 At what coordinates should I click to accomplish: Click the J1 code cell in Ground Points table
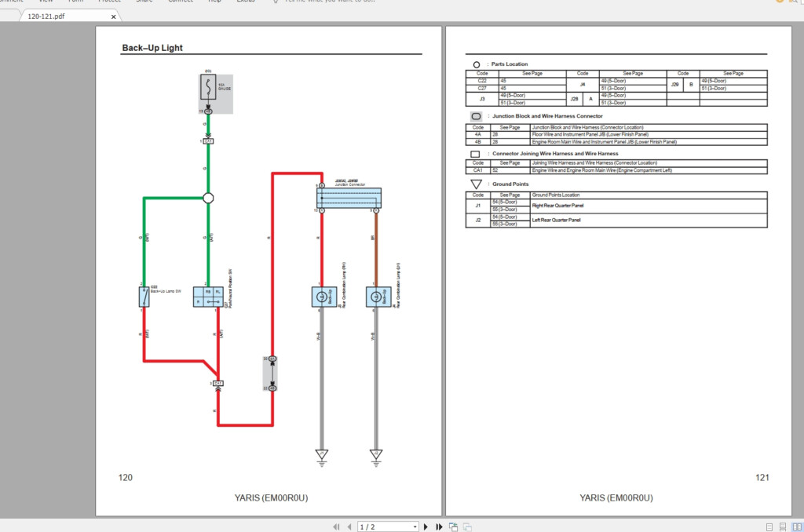478,206
